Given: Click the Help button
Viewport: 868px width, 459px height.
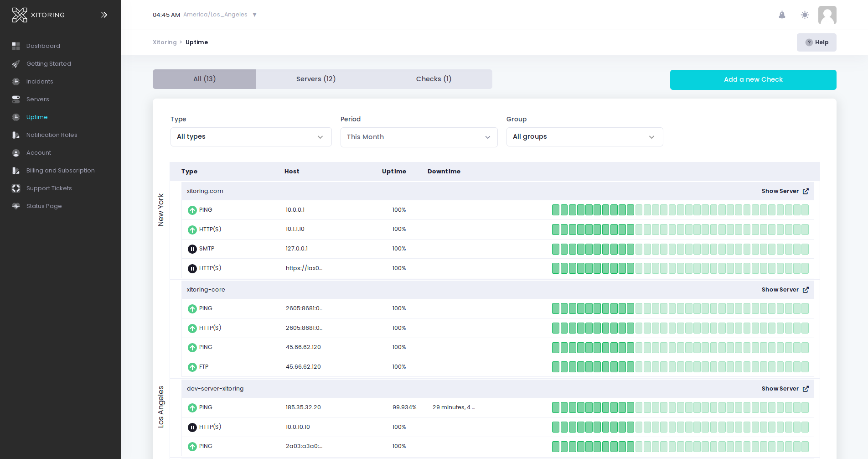Looking at the screenshot, I should (x=816, y=42).
